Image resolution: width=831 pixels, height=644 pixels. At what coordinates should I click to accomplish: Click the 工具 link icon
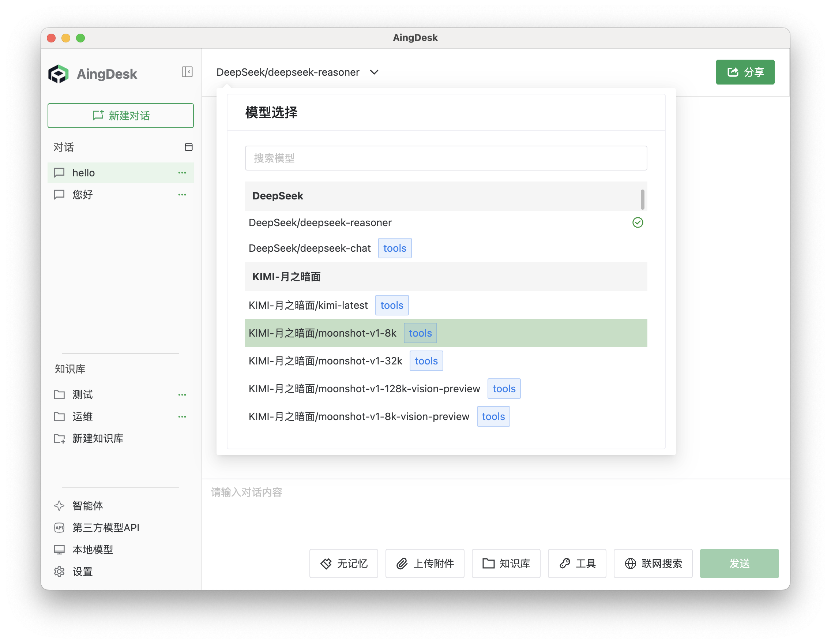[x=565, y=564]
